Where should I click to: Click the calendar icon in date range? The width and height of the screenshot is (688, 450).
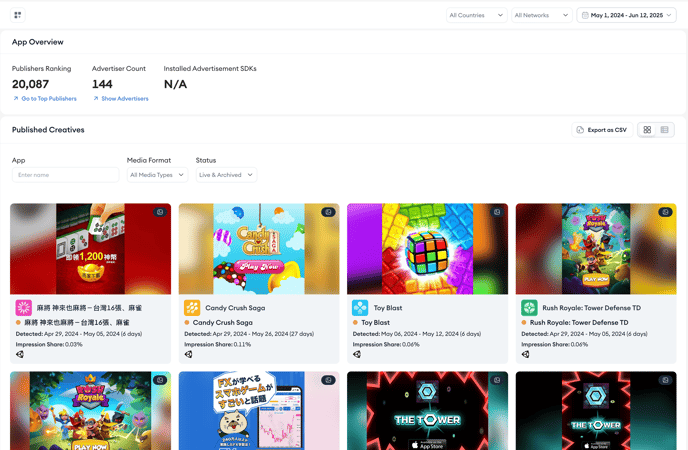tap(585, 15)
